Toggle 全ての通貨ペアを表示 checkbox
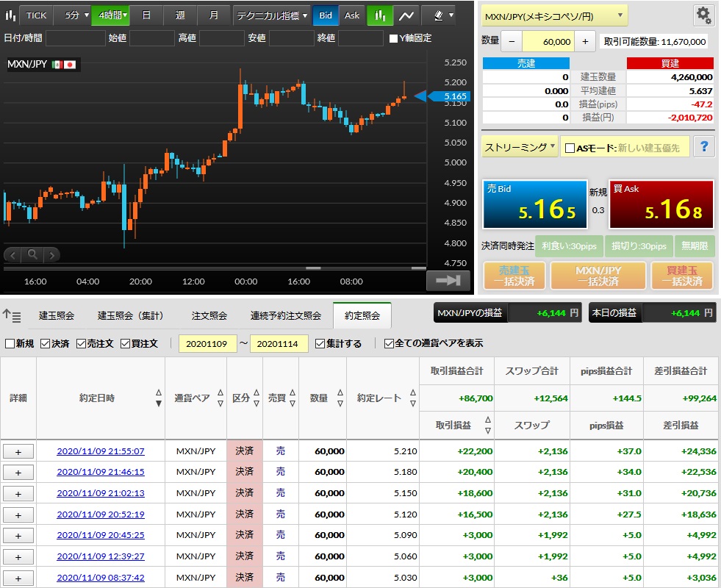721x588 pixels. click(389, 343)
